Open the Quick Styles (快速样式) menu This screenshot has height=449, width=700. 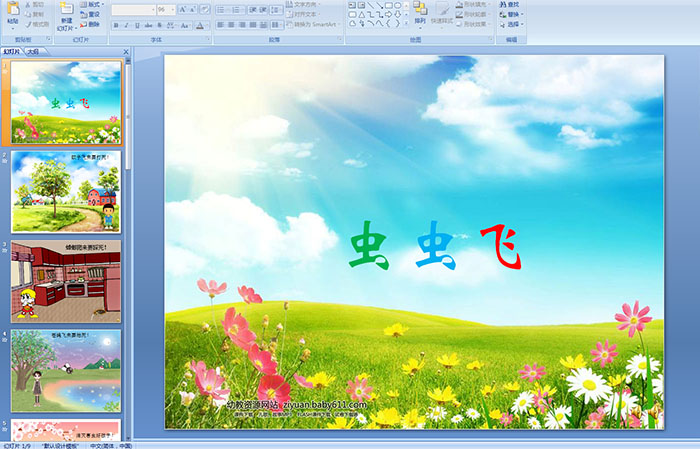click(x=442, y=13)
